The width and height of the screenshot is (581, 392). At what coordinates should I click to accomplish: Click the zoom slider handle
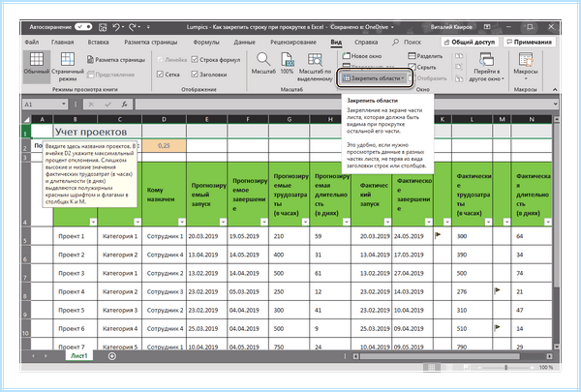505,367
